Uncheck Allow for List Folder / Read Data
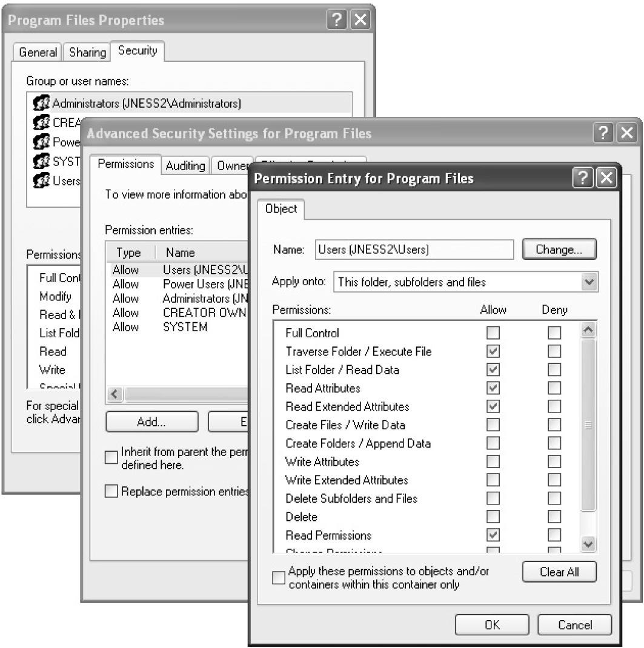This screenshot has width=644, height=648. click(493, 369)
